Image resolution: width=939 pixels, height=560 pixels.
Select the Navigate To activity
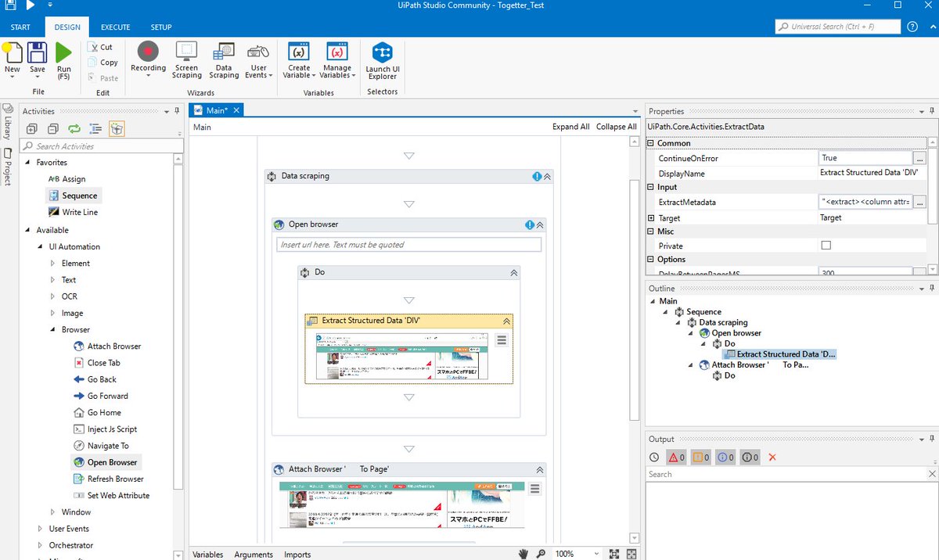click(101, 446)
